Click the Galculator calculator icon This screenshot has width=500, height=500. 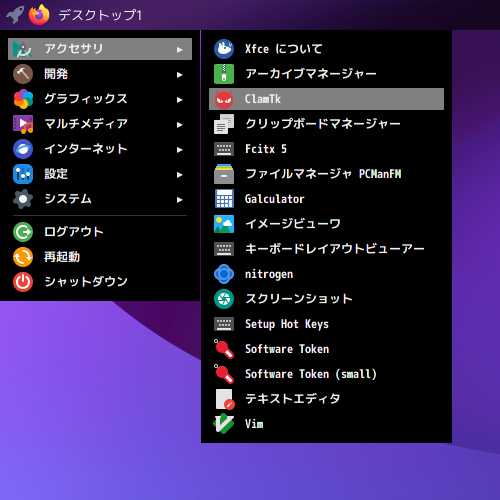pyautogui.click(x=224, y=199)
